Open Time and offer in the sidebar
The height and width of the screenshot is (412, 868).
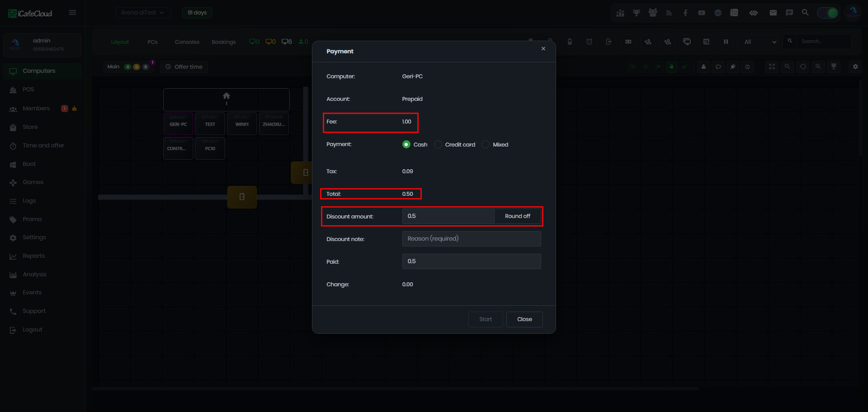pos(42,146)
